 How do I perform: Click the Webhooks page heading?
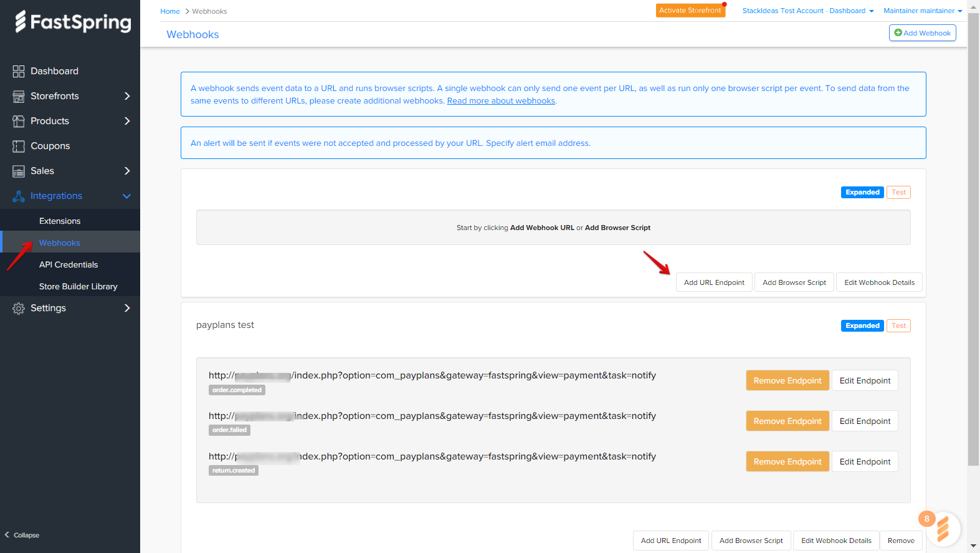click(193, 34)
